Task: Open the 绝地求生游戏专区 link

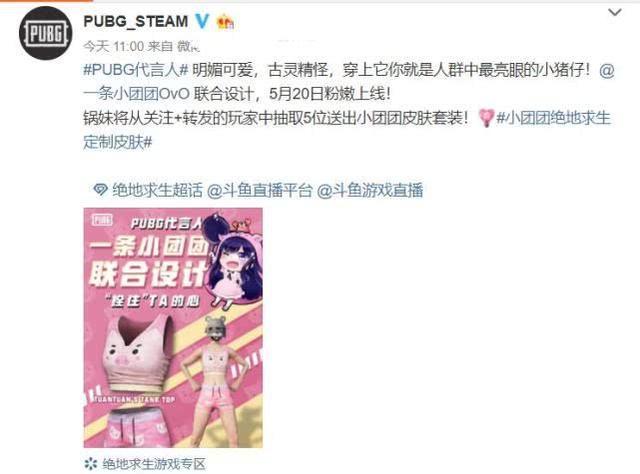Action: (x=154, y=464)
